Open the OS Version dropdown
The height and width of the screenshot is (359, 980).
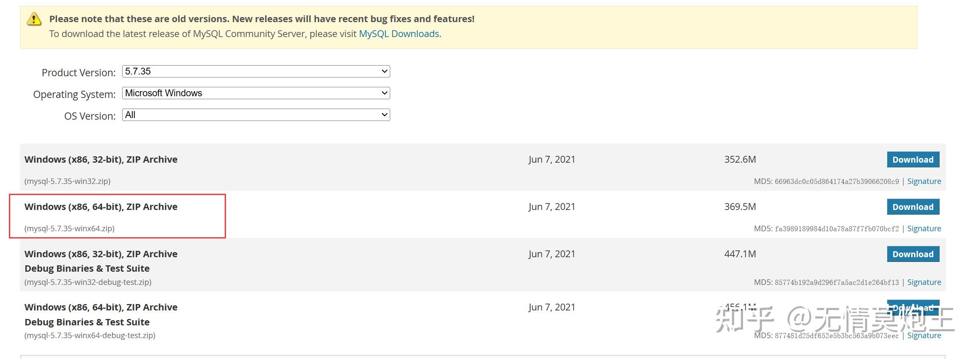click(256, 115)
